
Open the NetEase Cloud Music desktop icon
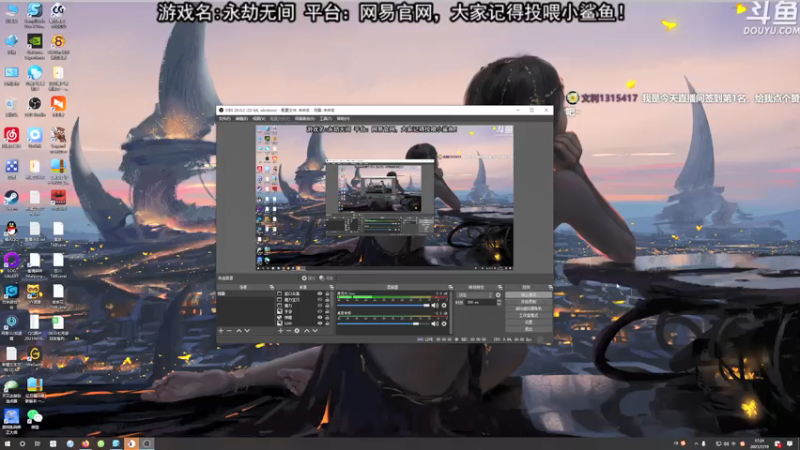11,135
